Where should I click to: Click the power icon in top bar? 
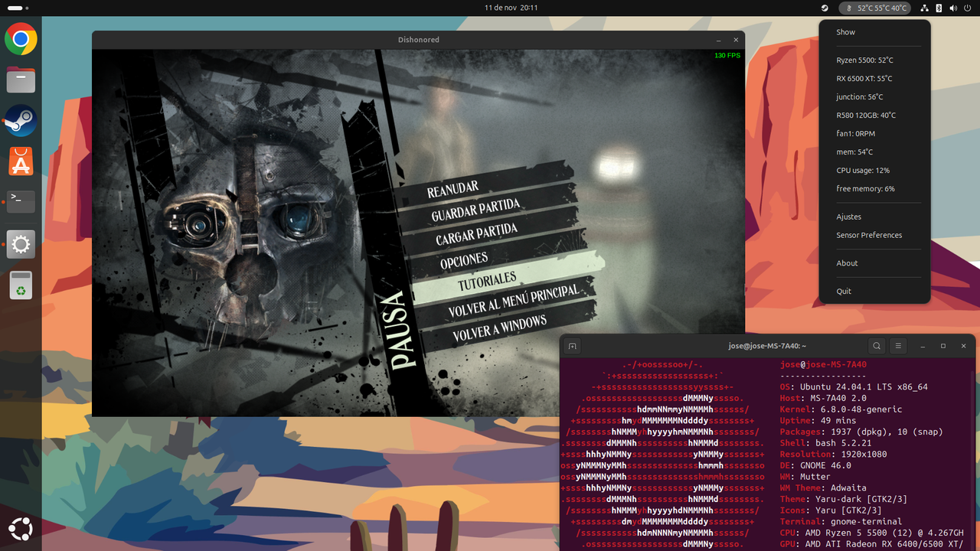pyautogui.click(x=968, y=8)
